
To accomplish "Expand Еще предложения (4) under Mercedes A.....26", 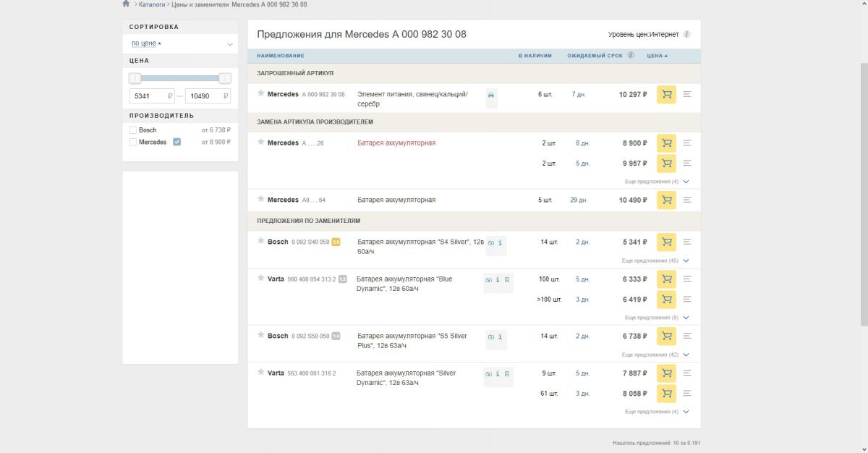I will pos(657,182).
